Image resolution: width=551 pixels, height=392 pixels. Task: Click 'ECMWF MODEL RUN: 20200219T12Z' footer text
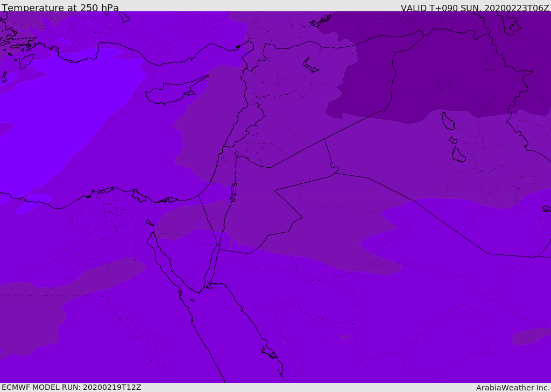[72, 387]
